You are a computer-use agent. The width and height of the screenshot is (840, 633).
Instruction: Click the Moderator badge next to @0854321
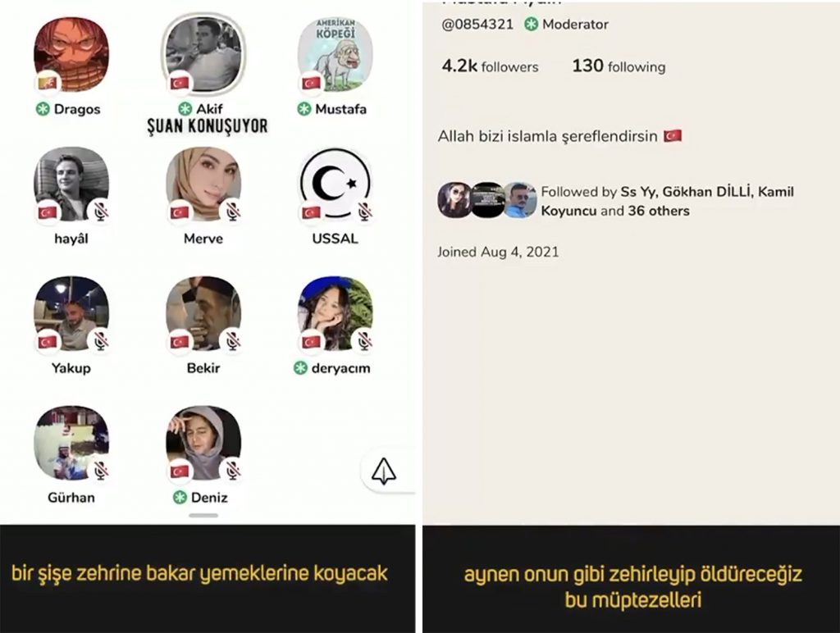(567, 24)
